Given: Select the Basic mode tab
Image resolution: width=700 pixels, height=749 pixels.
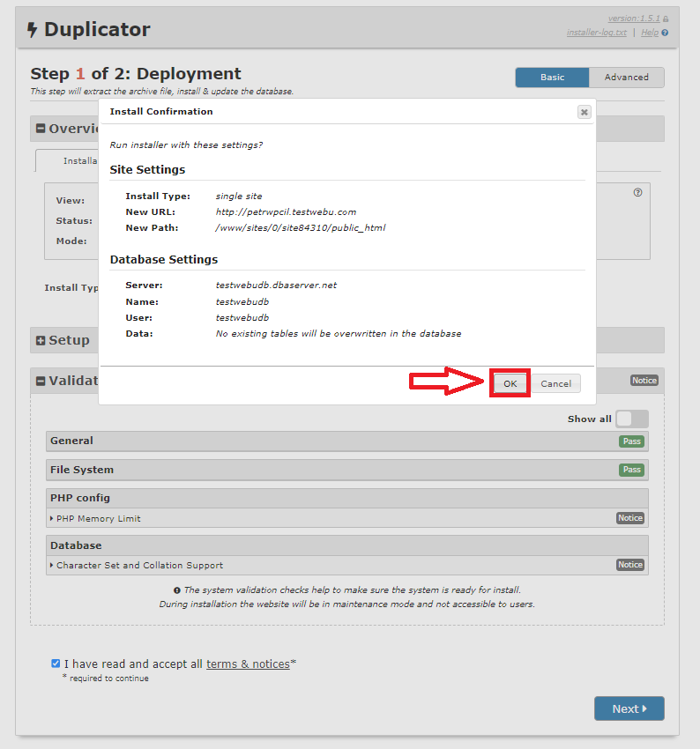Looking at the screenshot, I should click(x=552, y=78).
